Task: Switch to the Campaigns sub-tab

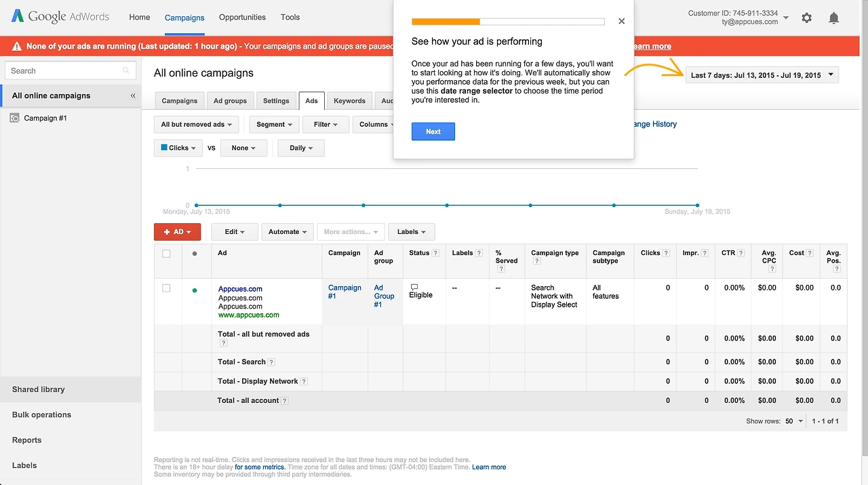Action: click(x=180, y=101)
